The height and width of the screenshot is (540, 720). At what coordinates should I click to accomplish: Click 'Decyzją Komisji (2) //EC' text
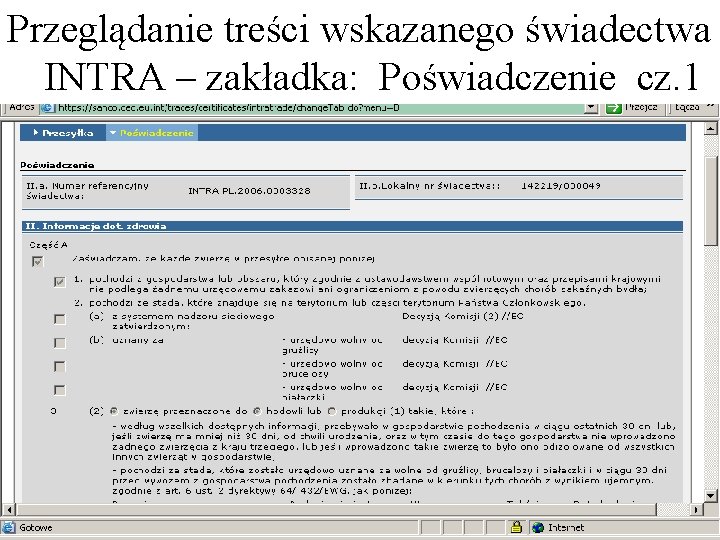click(463, 316)
